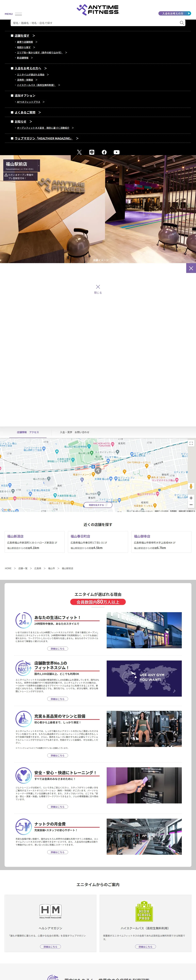Go to 店舗一覧 breadcrumb
This screenshot has width=196, height=980.
pyautogui.click(x=23, y=568)
